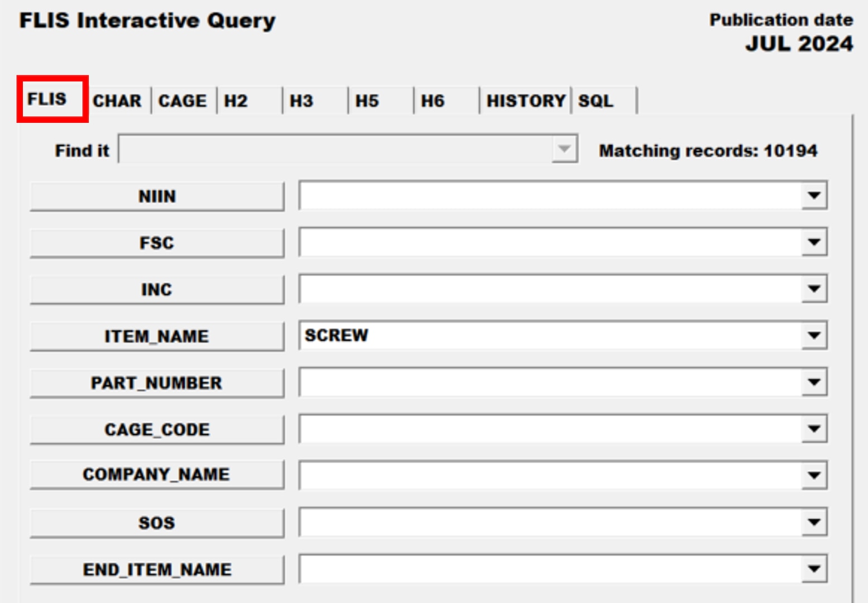Click the INC button
The image size is (868, 603).
click(x=157, y=290)
